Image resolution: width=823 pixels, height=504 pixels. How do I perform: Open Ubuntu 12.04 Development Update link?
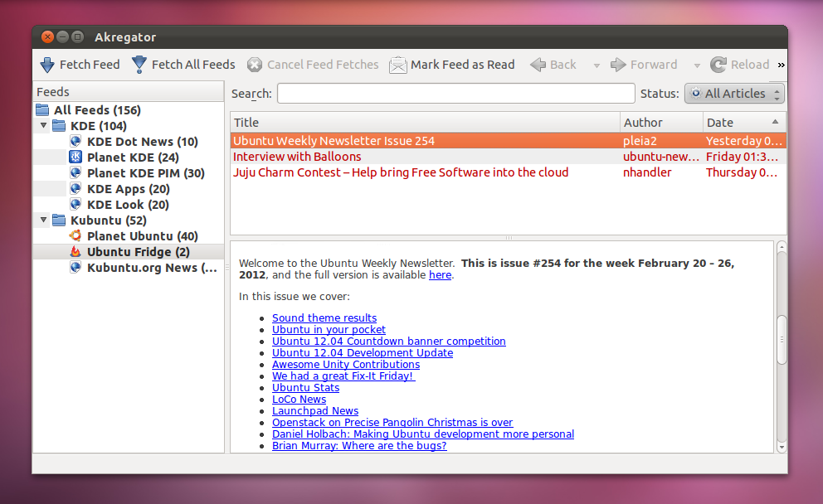[x=363, y=352]
